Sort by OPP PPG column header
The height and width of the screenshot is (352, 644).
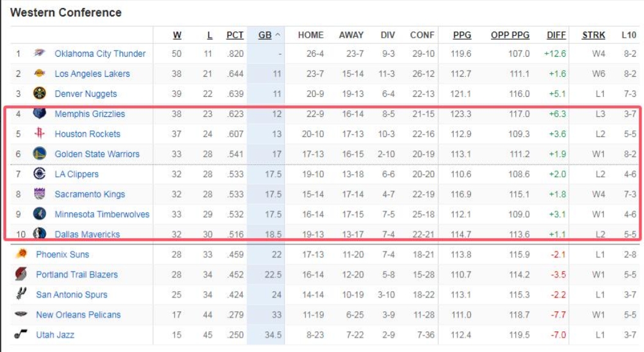510,35
